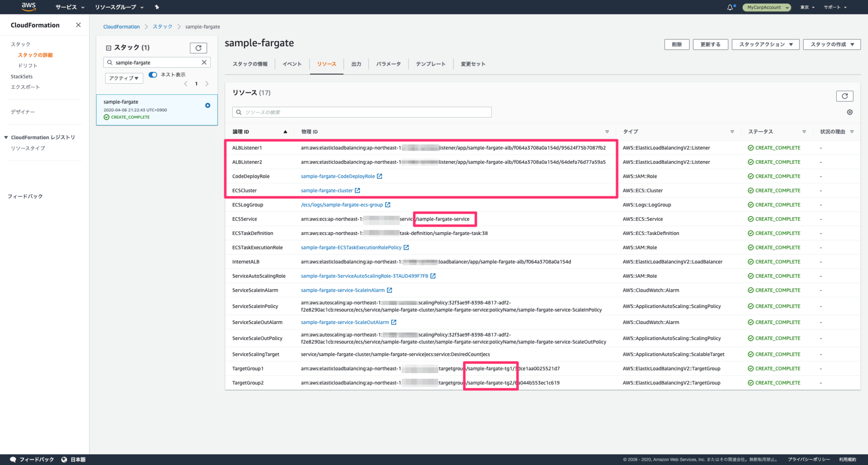Switch to the テンプレート tab

pos(431,64)
